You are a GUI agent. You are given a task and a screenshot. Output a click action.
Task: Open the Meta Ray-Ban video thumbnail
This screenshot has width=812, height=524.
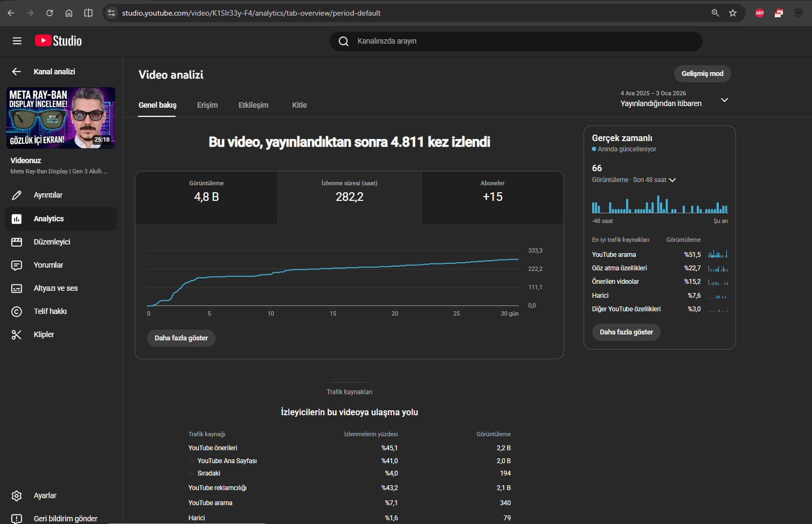61,118
